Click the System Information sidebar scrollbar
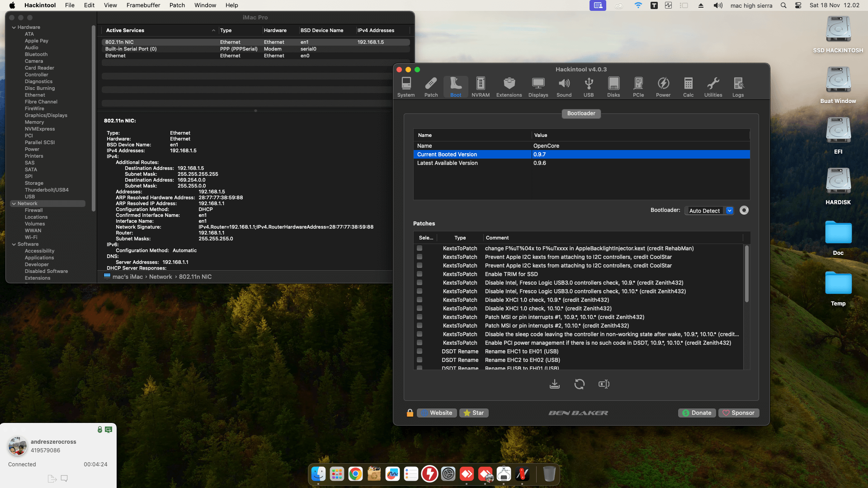The height and width of the screenshot is (488, 868). point(94,118)
